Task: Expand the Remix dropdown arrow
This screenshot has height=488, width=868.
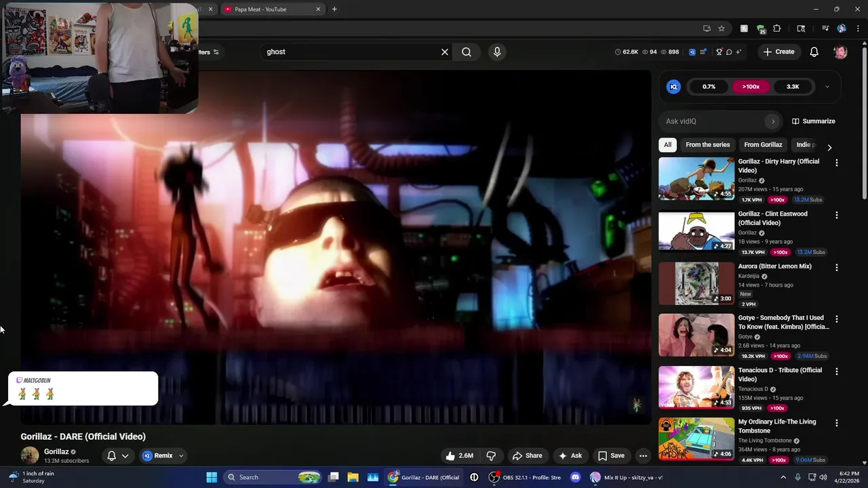Action: [181, 455]
